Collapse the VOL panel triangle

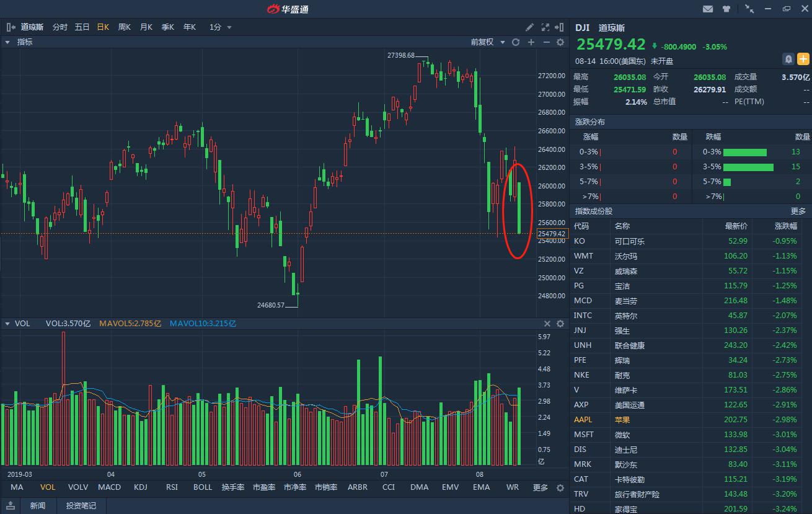(x=7, y=324)
